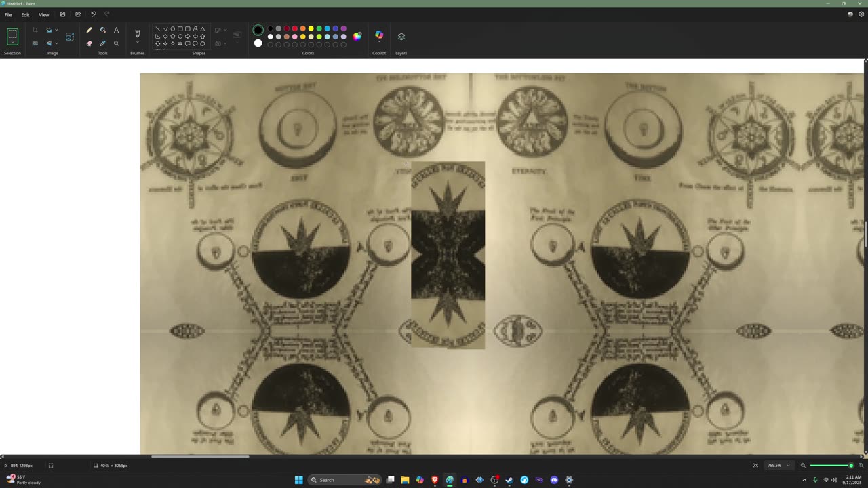Viewport: 868px width, 488px height.
Task: Click the vertical scrollbar thumb
Action: pyautogui.click(x=865, y=234)
